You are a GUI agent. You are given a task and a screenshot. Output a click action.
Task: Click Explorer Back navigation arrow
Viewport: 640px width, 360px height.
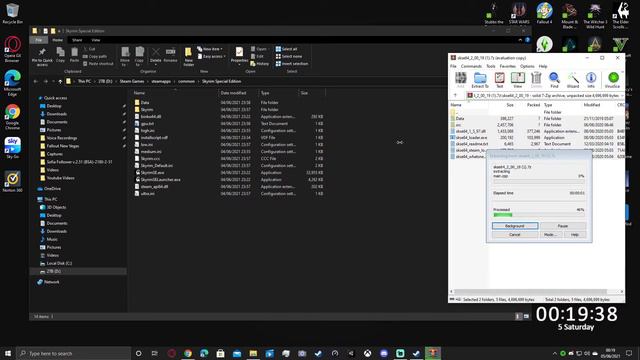(x=36, y=82)
